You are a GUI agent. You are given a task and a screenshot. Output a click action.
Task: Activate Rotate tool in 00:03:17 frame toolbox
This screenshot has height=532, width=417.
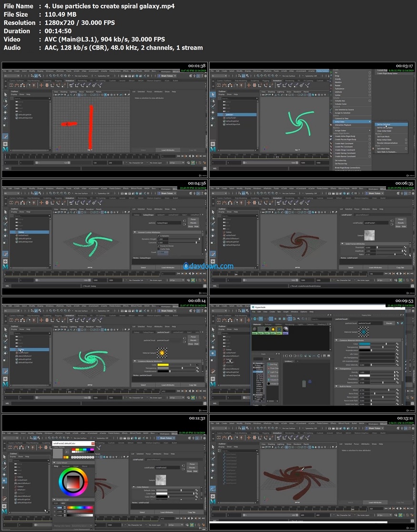tap(213, 118)
